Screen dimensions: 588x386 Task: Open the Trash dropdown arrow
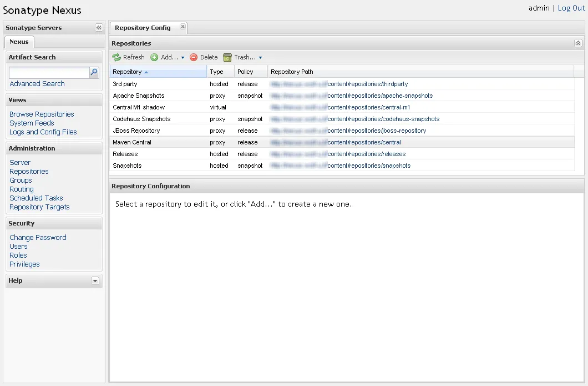(x=260, y=57)
